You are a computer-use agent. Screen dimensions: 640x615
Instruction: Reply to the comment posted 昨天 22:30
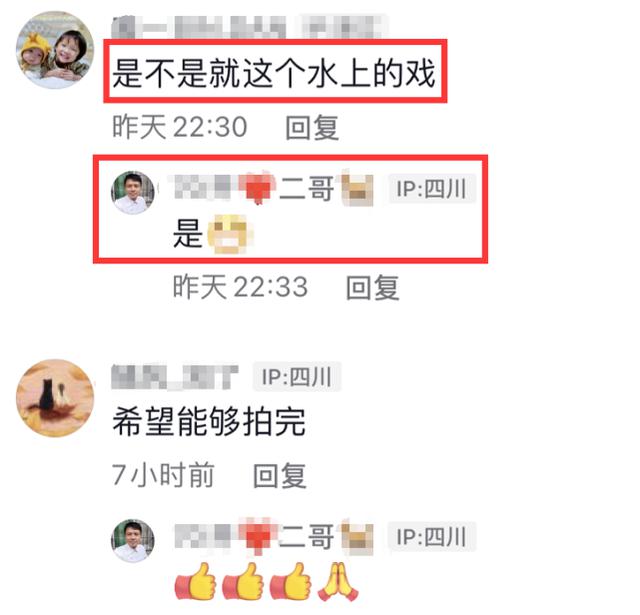[312, 127]
